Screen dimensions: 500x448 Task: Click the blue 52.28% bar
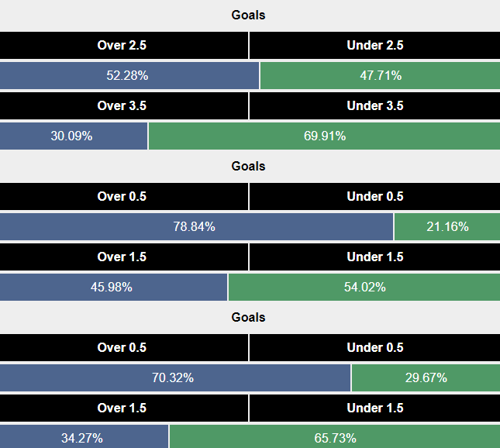(129, 75)
